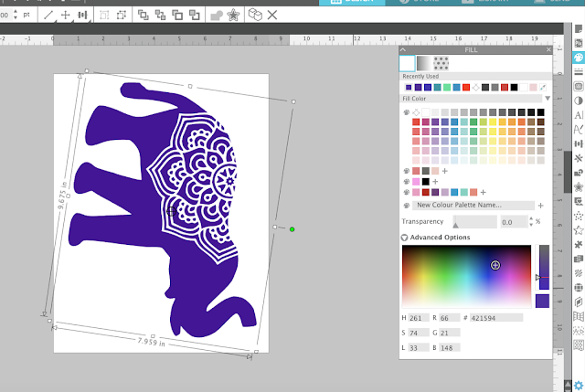Click the plus next to New Colour Palette Name
This screenshot has height=392, width=585.
point(540,206)
